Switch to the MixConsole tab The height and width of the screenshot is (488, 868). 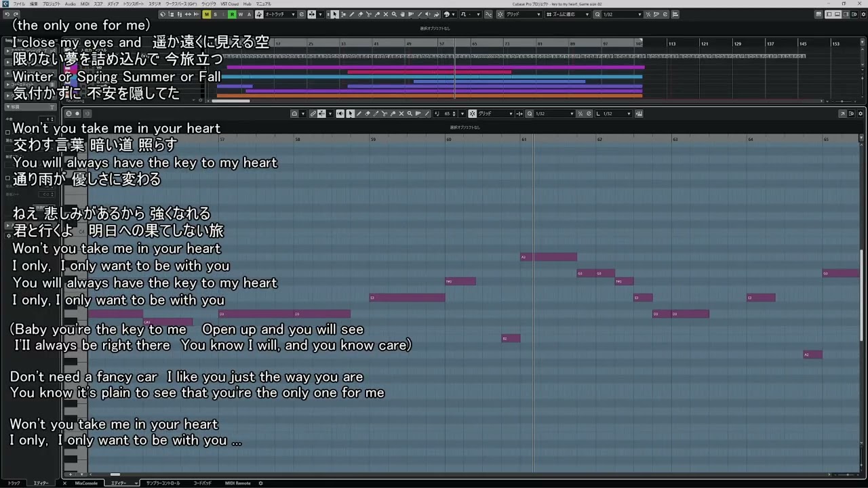86,483
